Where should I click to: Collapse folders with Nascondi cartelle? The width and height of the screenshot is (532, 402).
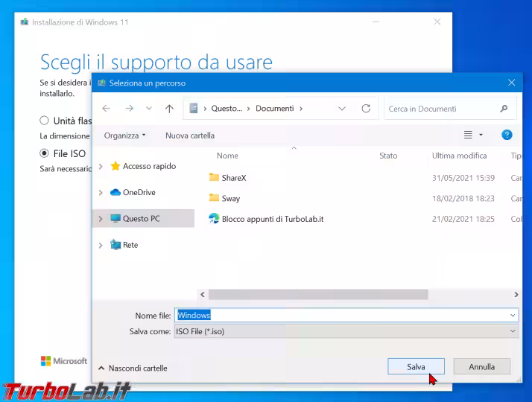coord(133,368)
